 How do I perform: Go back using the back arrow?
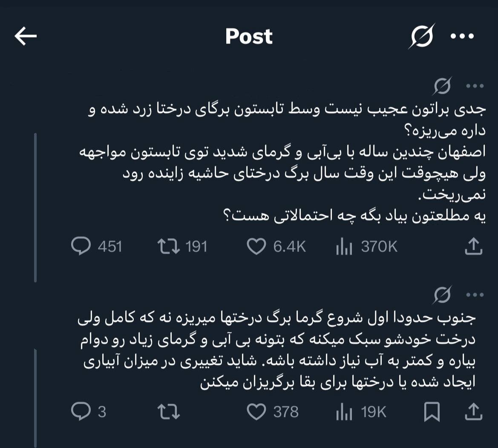tap(26, 37)
